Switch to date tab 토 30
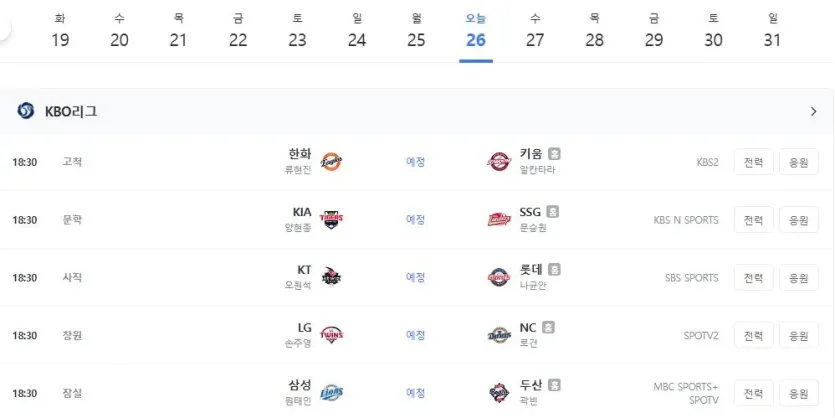Viewport: 835px width, 418px height. click(x=714, y=32)
